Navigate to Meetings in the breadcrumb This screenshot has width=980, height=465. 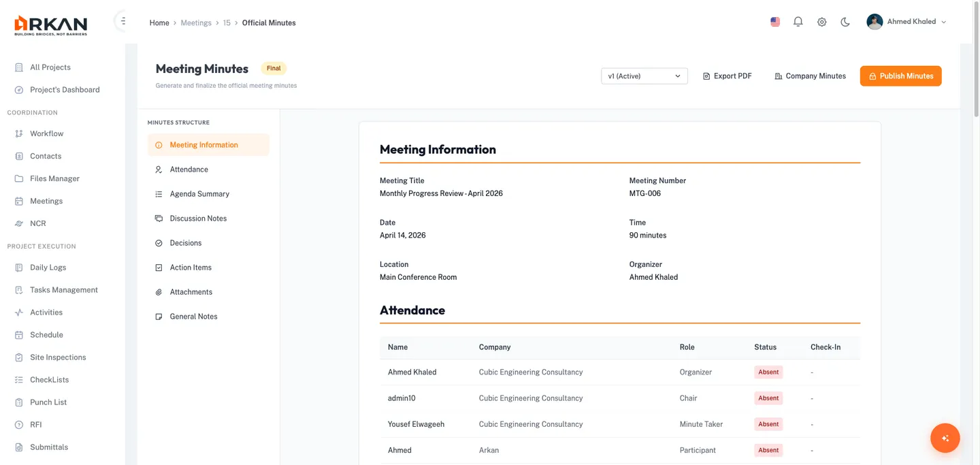[x=196, y=22]
